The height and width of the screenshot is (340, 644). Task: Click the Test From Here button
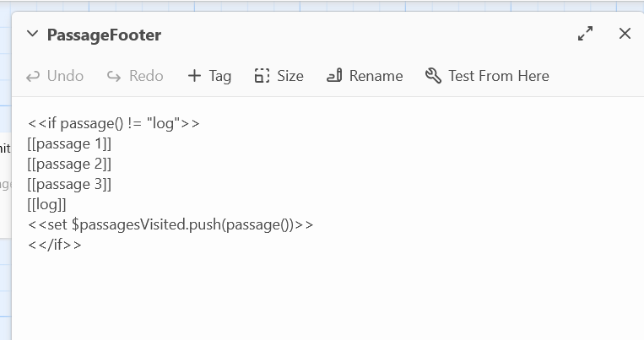[x=487, y=76]
